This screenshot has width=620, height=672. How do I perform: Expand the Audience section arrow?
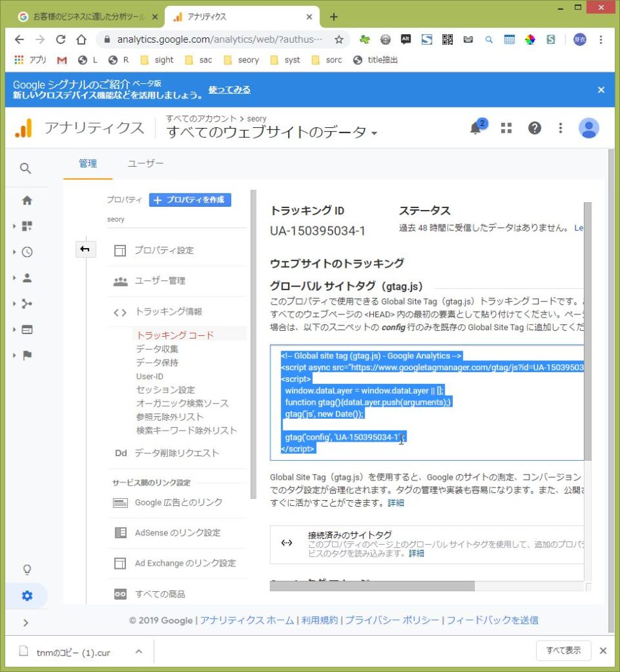click(x=14, y=278)
